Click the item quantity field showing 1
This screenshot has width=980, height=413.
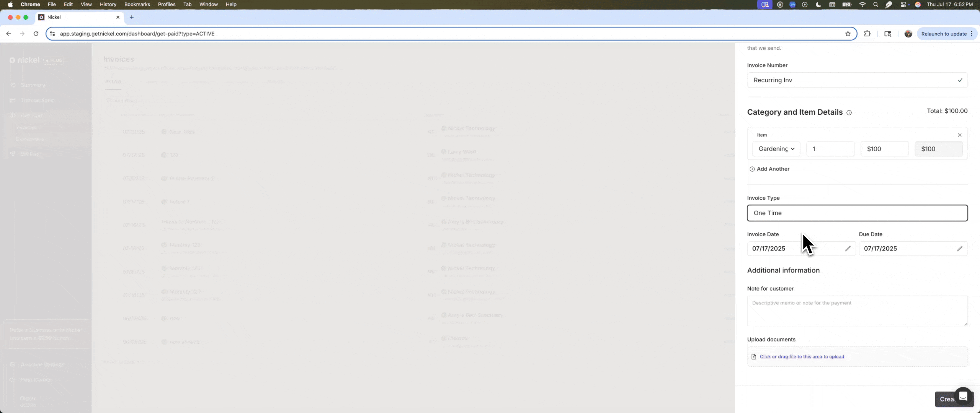(830, 149)
